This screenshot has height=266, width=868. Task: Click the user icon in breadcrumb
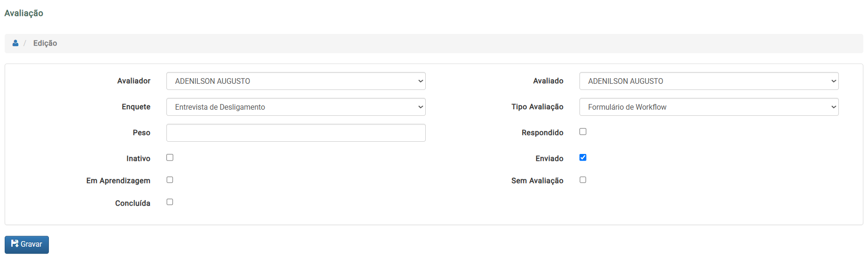click(x=16, y=43)
